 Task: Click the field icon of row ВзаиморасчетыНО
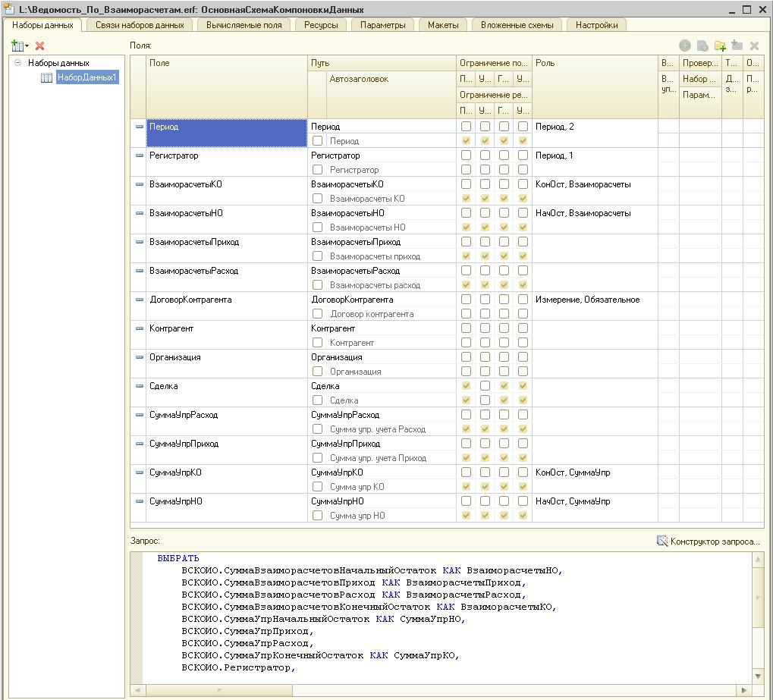[140, 213]
